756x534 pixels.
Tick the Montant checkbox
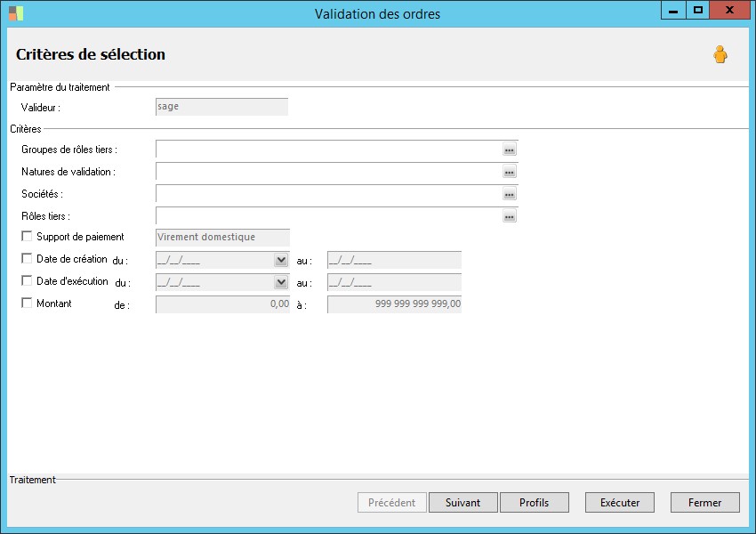click(x=27, y=303)
